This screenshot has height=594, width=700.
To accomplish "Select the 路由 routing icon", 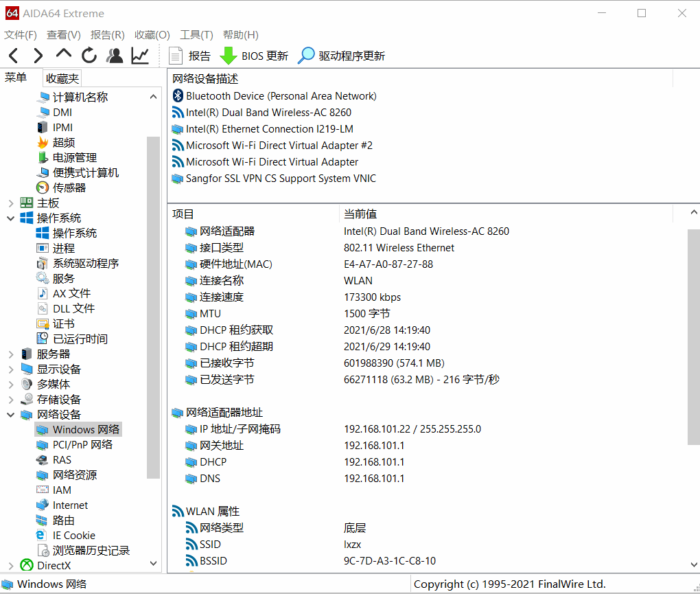I will 43,521.
